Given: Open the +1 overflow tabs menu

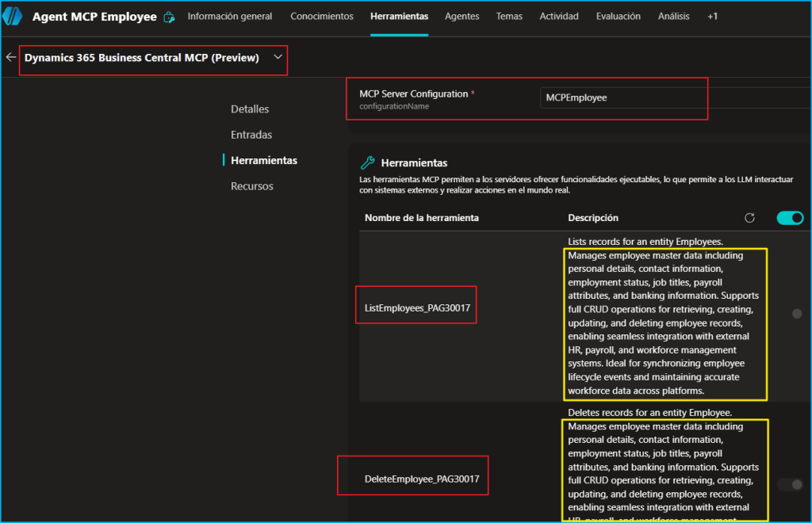Looking at the screenshot, I should [712, 17].
